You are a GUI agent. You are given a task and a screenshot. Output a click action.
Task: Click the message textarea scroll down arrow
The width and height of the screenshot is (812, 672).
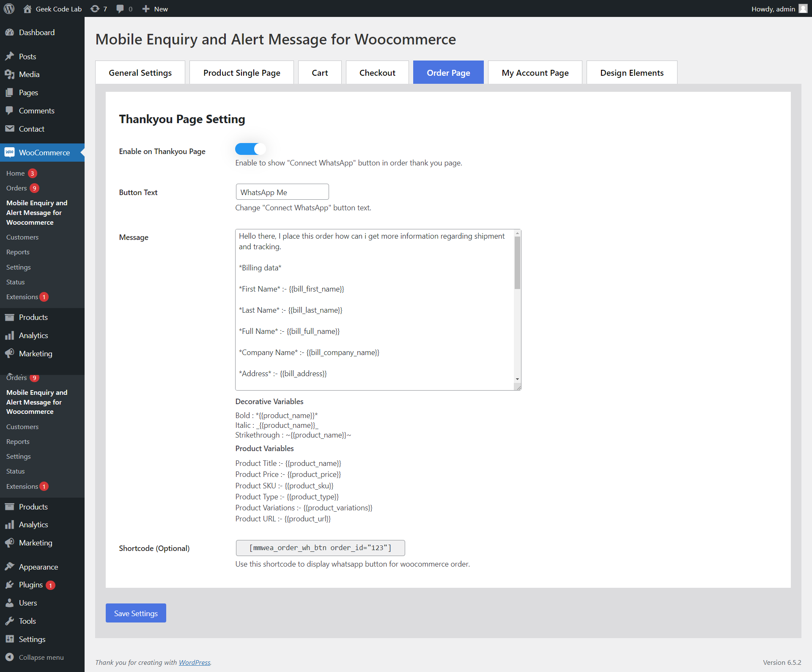pos(517,379)
